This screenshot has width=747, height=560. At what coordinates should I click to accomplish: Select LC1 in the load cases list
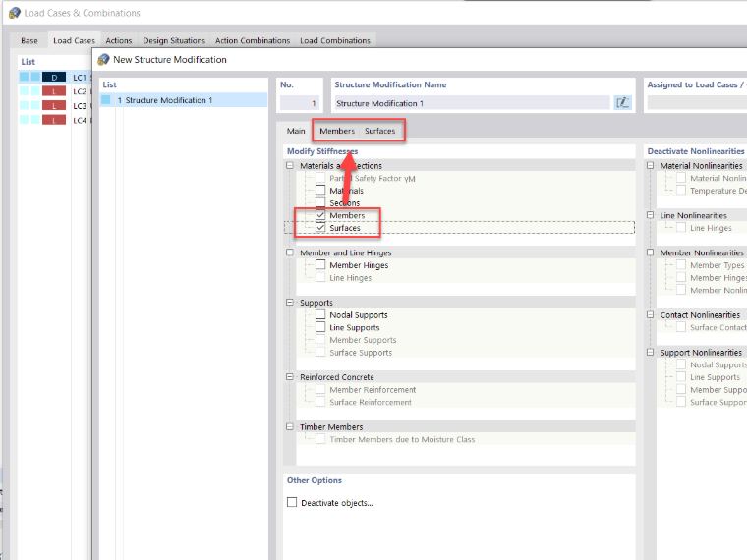(55, 78)
